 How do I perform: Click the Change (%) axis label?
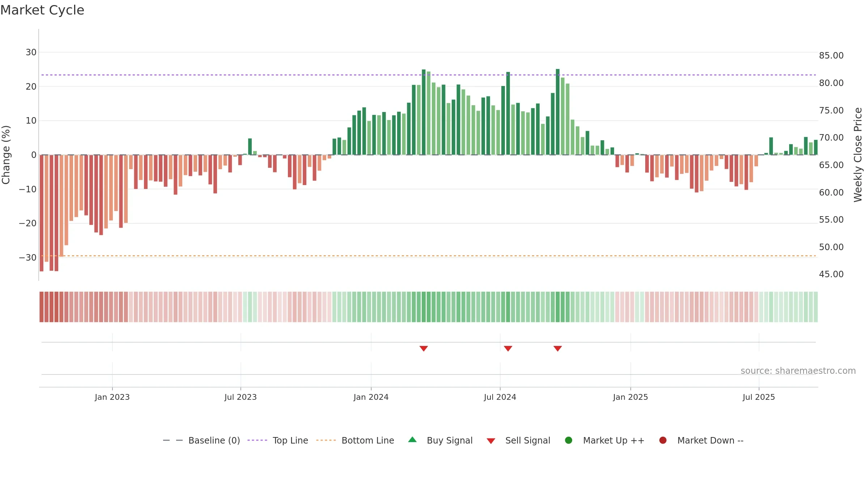click(x=6, y=155)
